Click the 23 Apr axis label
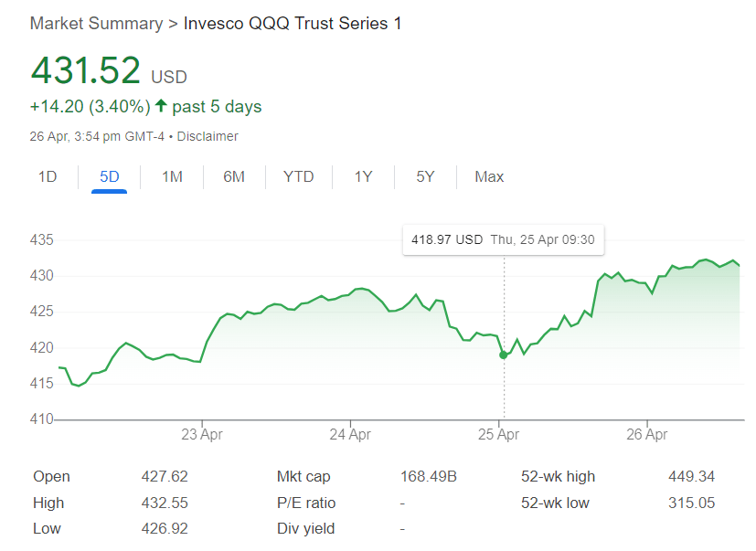This screenshot has height=551, width=756. pyautogui.click(x=202, y=434)
